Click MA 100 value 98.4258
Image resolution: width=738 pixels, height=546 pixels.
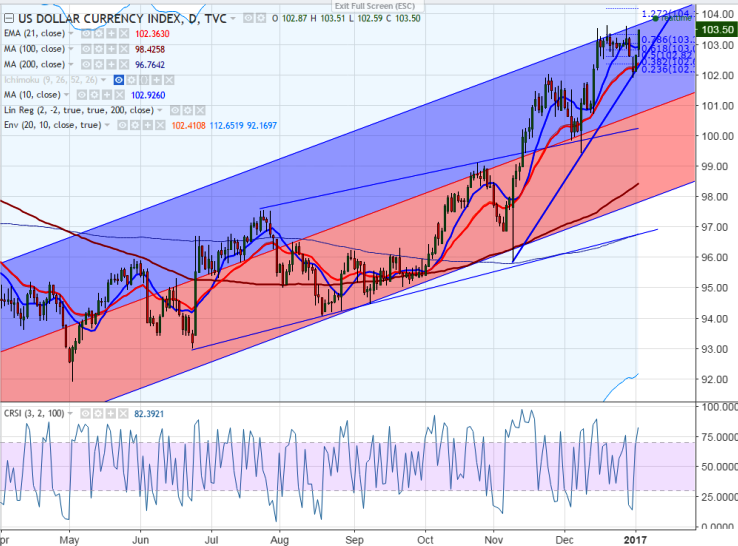coord(150,49)
